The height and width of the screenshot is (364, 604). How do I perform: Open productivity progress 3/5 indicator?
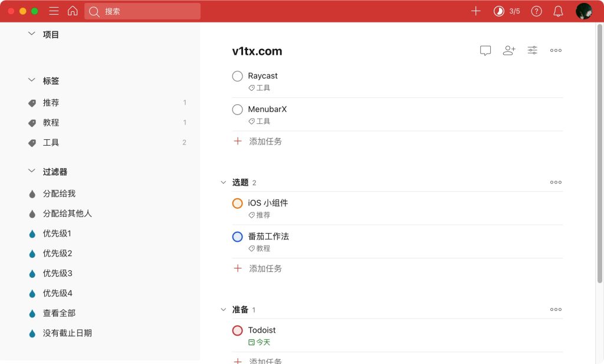507,11
